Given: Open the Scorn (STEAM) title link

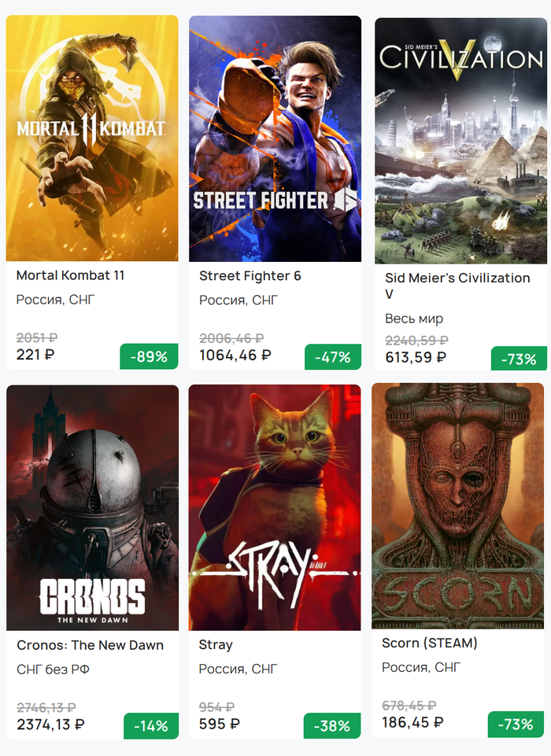Looking at the screenshot, I should pyautogui.click(x=430, y=644).
